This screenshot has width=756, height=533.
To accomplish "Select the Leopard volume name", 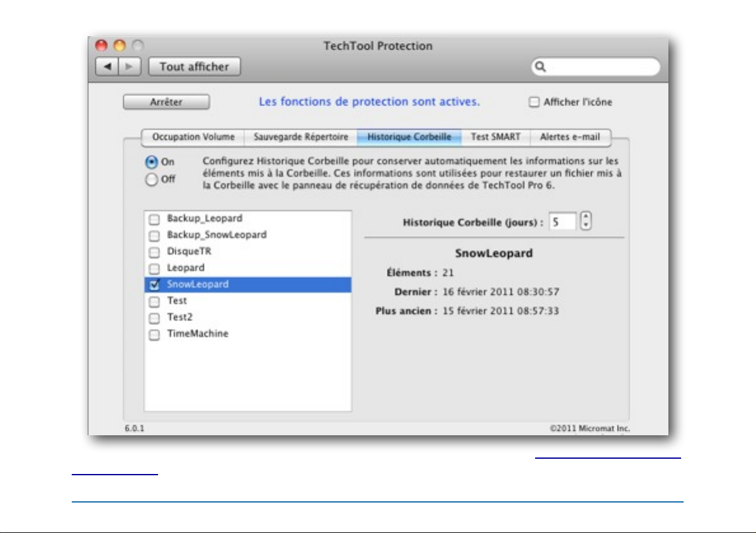I will (185, 268).
